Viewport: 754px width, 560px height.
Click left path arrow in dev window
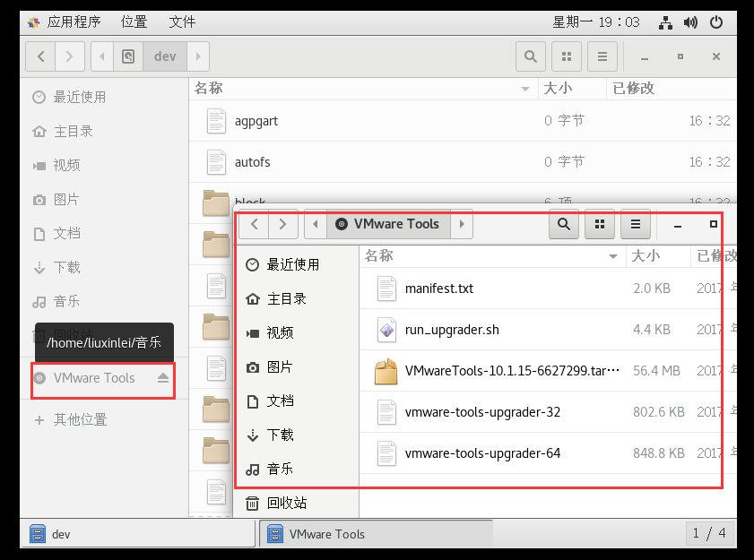click(102, 56)
